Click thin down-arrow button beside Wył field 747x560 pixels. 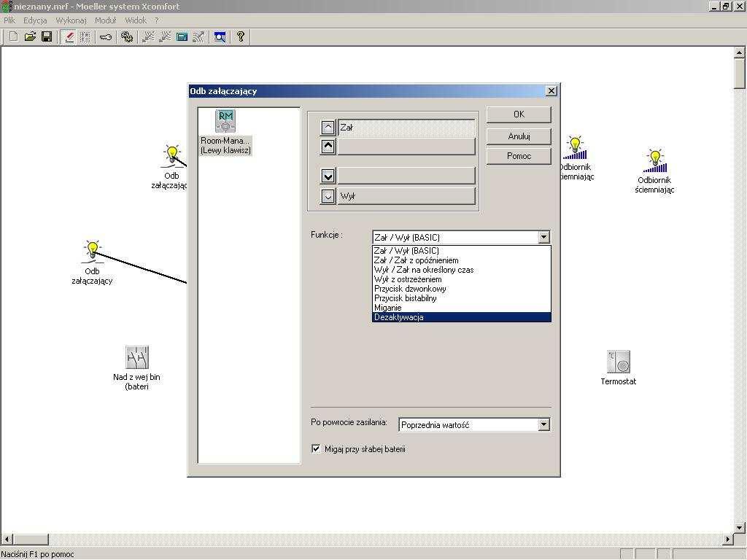(328, 196)
